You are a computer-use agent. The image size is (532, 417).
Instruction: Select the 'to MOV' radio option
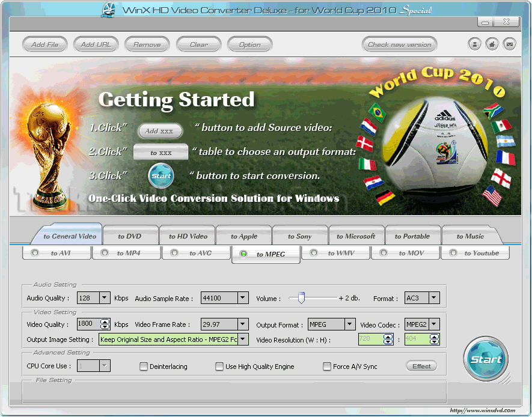405,252
